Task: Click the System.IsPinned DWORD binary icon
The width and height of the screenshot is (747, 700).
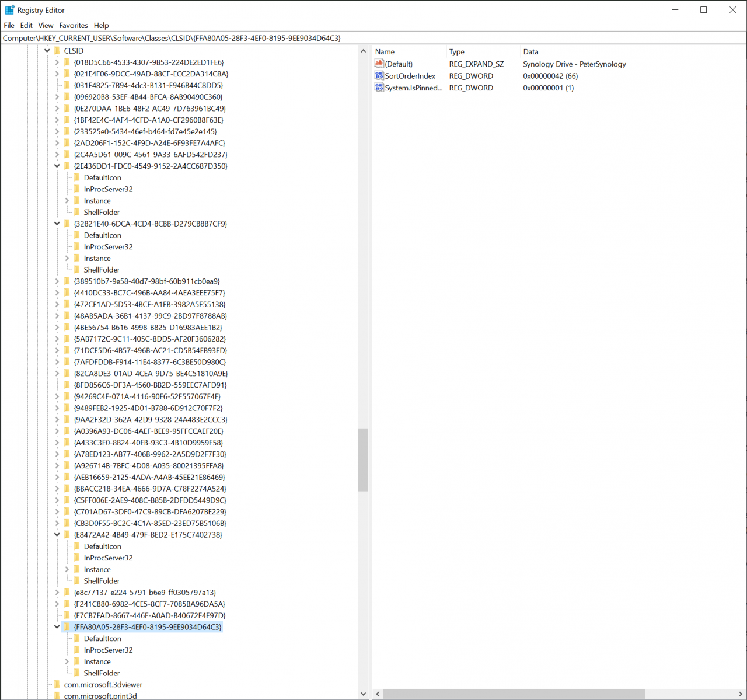Action: (379, 88)
